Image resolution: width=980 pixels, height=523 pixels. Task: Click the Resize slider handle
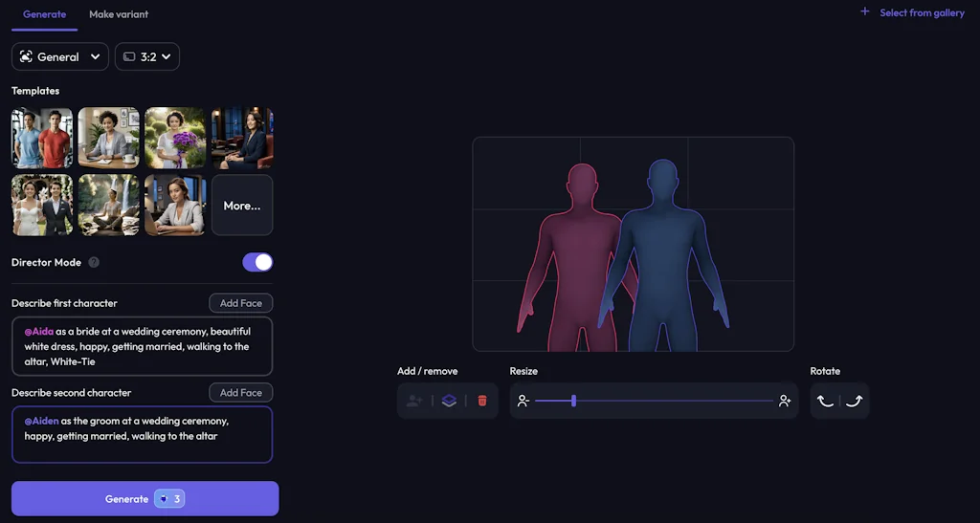[x=574, y=401]
